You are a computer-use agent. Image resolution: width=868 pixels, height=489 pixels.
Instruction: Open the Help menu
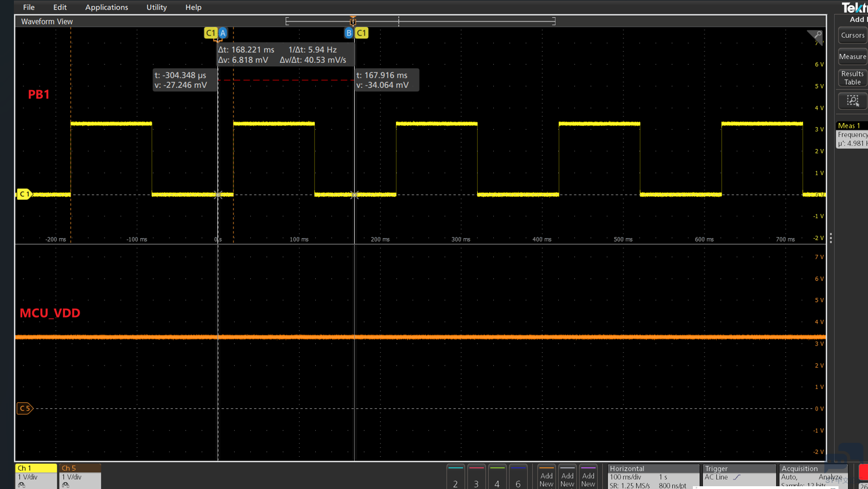pos(193,7)
